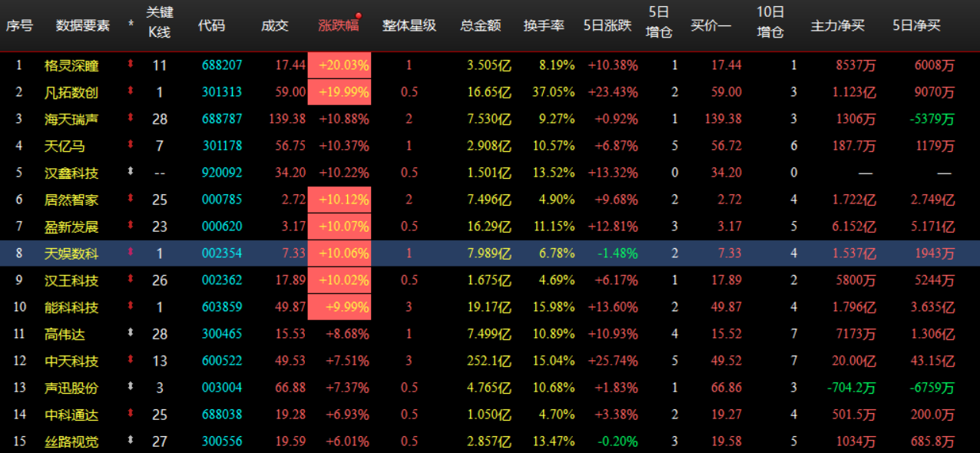Click the white marker icon beside 汉鑫科技

[x=130, y=172]
